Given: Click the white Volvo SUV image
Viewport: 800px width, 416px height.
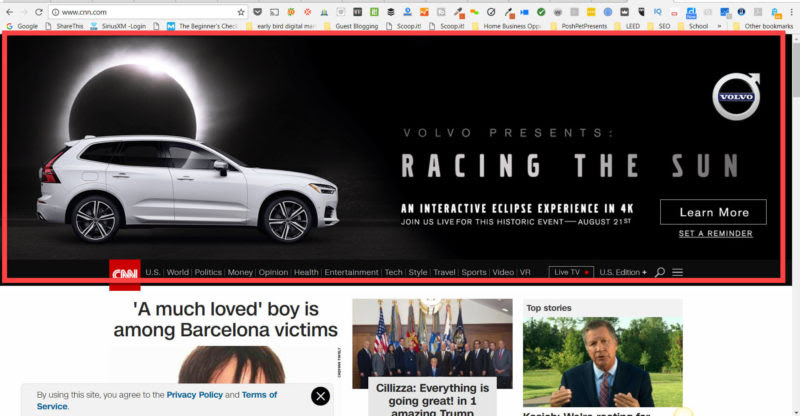Looking at the screenshot, I should [x=187, y=189].
